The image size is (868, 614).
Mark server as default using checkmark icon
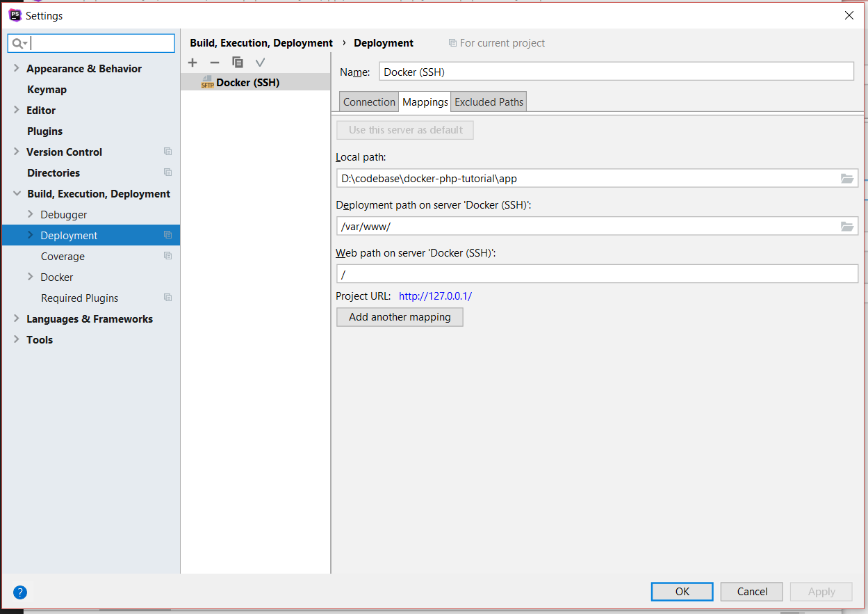pyautogui.click(x=260, y=63)
